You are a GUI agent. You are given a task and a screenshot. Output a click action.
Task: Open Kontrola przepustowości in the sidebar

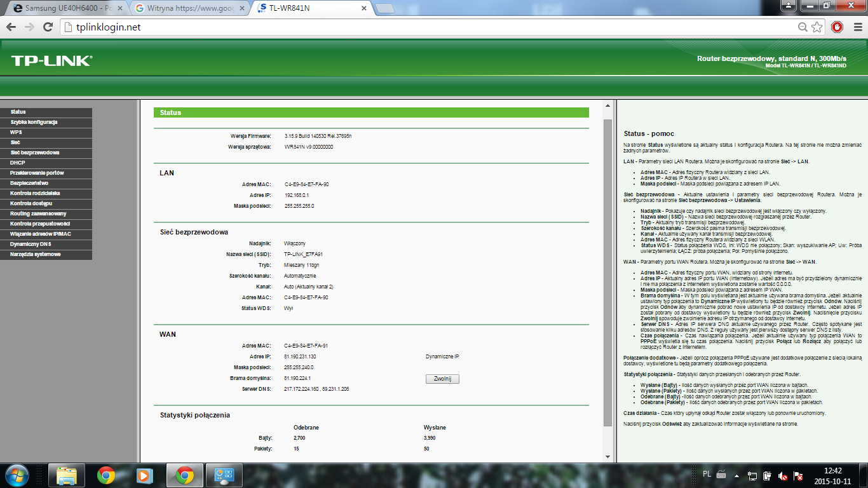[46, 224]
